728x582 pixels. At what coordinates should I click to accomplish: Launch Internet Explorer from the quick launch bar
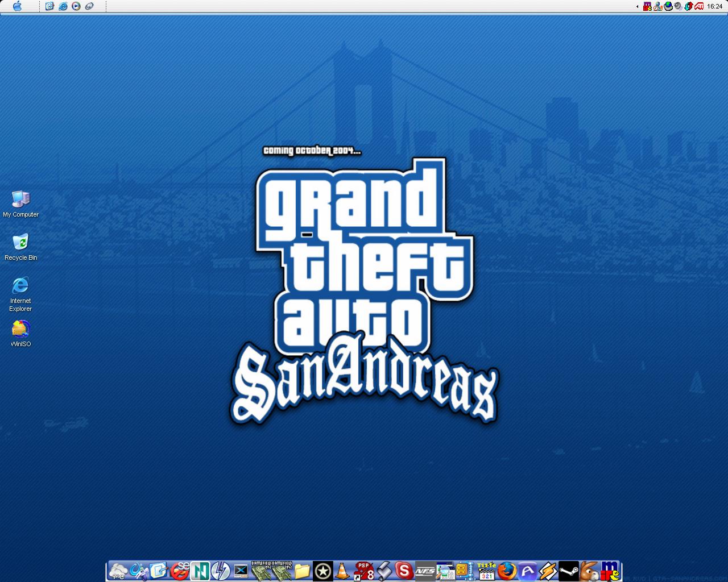(63, 6)
